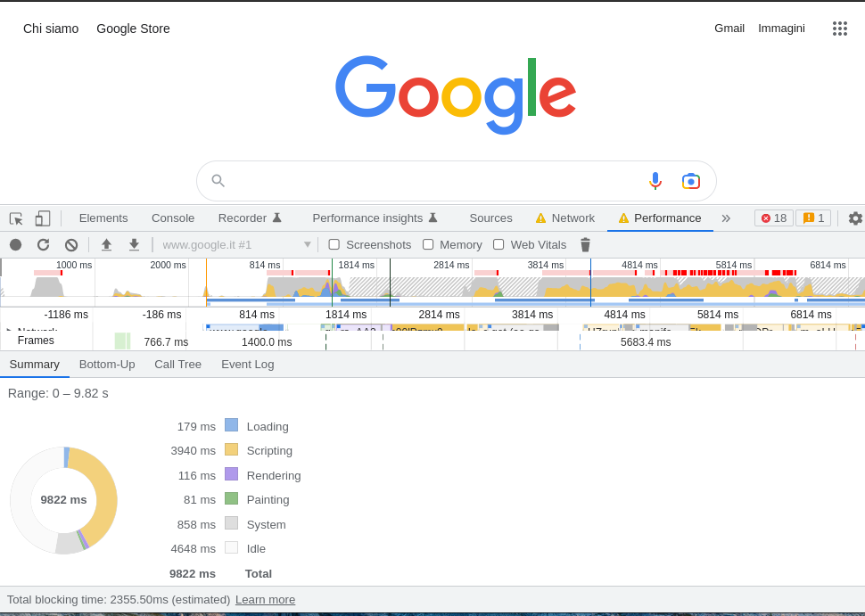The width and height of the screenshot is (865, 616).
Task: Open the Chi siamo link
Action: tap(51, 29)
